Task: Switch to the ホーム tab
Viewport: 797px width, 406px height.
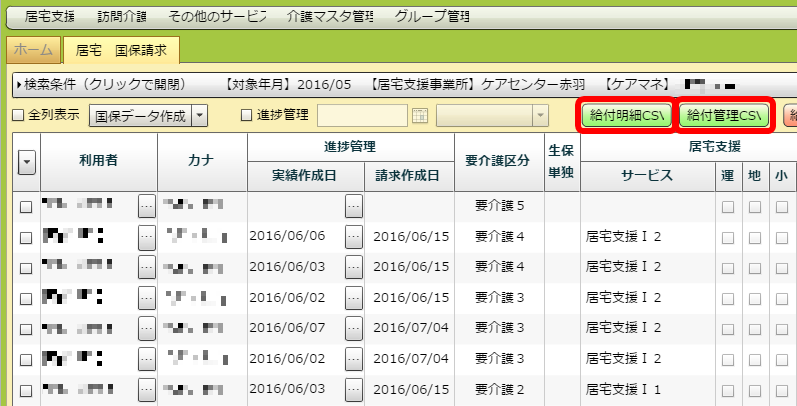Action: pos(33,49)
